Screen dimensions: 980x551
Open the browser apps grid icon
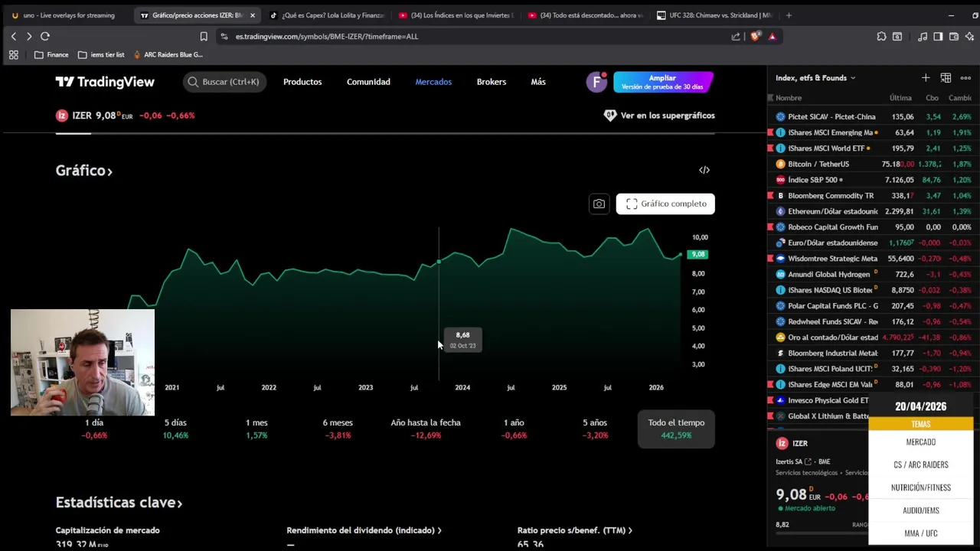[13, 54]
